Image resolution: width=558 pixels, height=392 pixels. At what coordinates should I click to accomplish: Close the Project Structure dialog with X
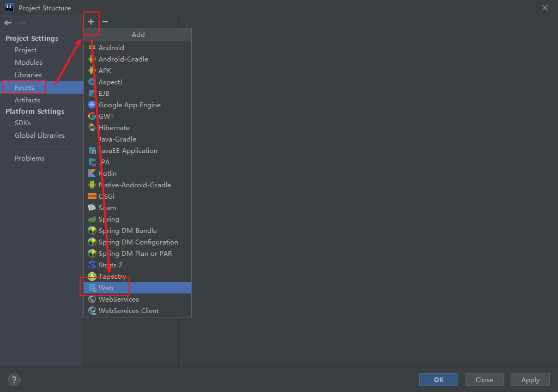[545, 8]
